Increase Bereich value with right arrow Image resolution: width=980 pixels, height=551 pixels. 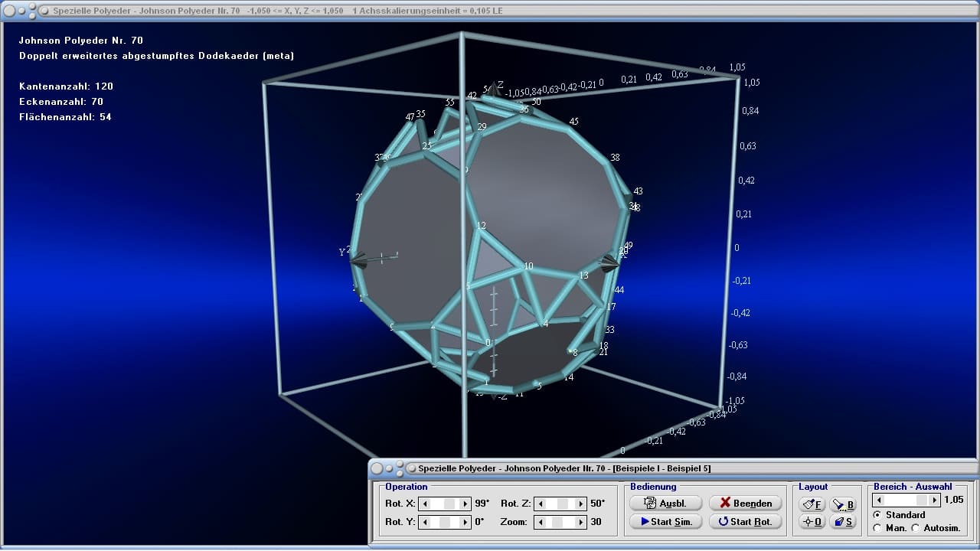coord(934,500)
